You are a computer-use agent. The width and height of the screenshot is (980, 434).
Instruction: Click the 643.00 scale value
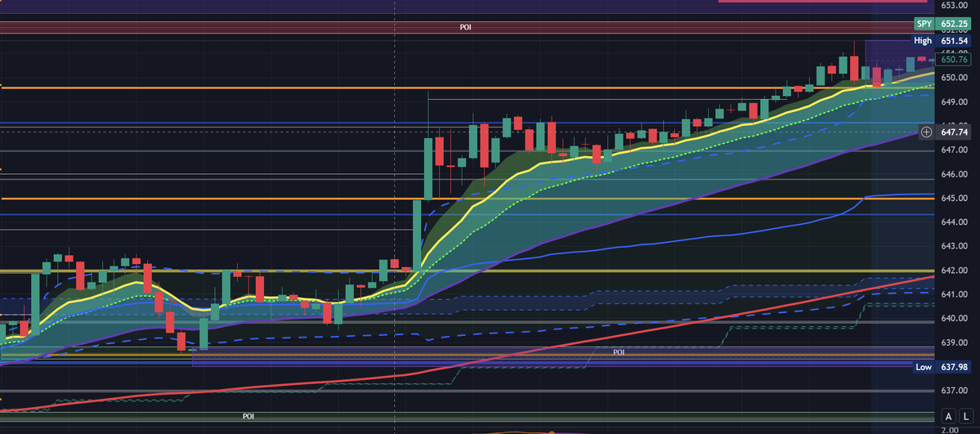click(x=955, y=246)
